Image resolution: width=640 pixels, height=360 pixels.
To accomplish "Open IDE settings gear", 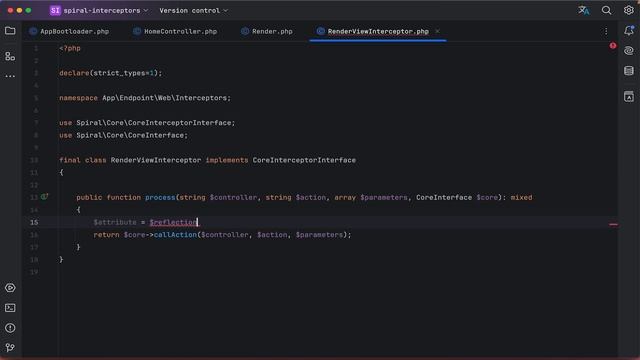I will coord(629,10).
